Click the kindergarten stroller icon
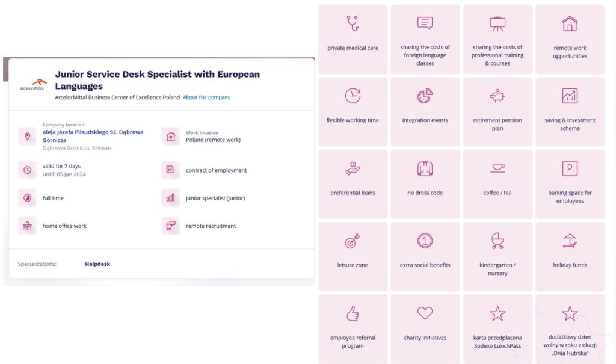Screen dimensions: 616x364 click(497, 241)
